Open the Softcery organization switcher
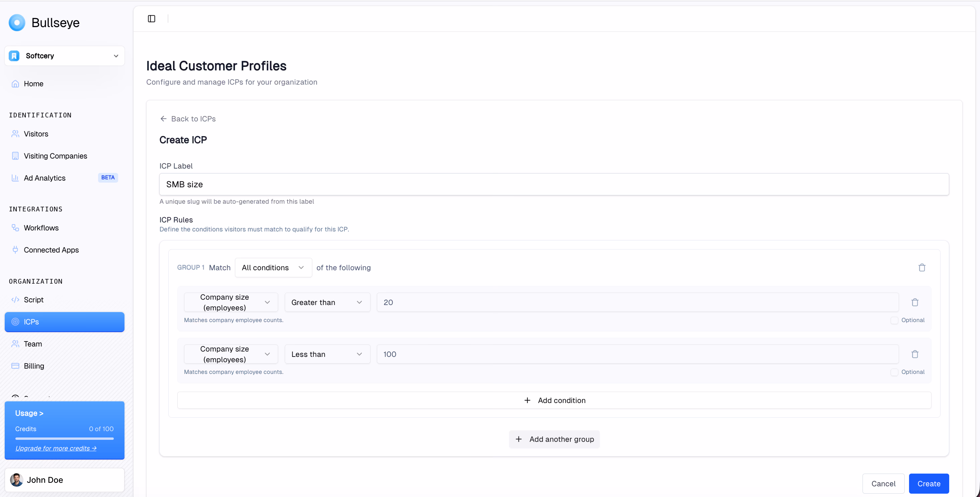This screenshot has width=980, height=497. tap(64, 56)
